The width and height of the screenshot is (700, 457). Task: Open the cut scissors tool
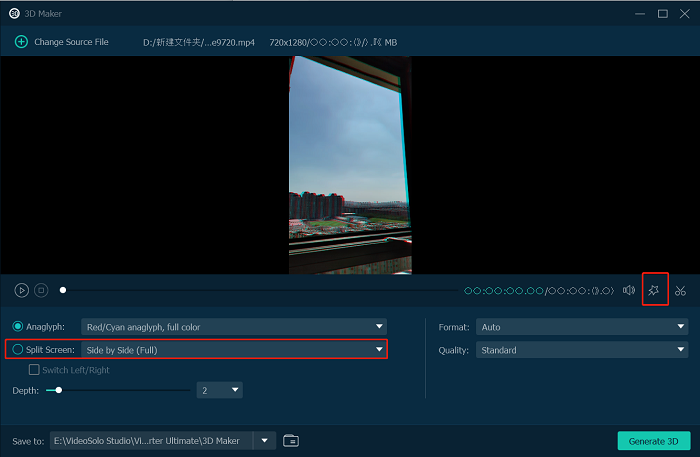680,291
